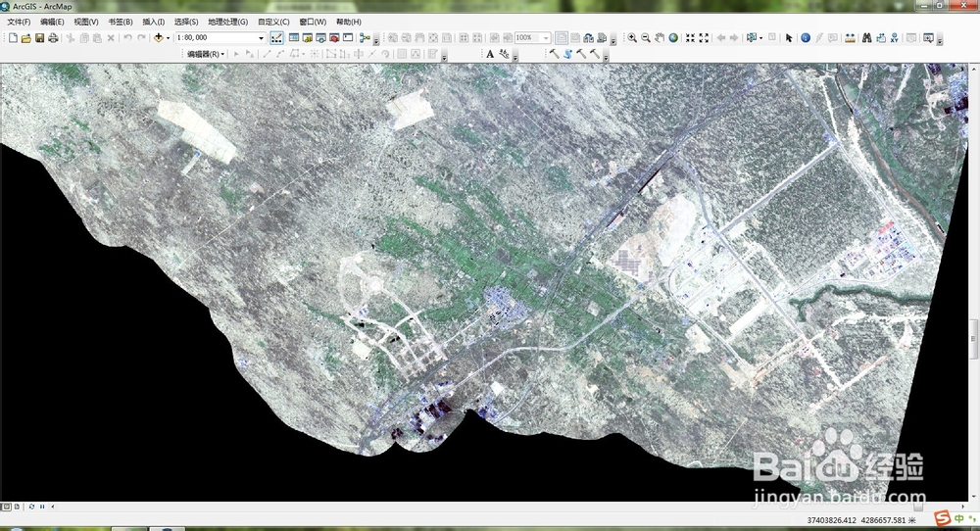Open the map scale 1:80,000 combo box
The image size is (980, 531).
pos(220,38)
